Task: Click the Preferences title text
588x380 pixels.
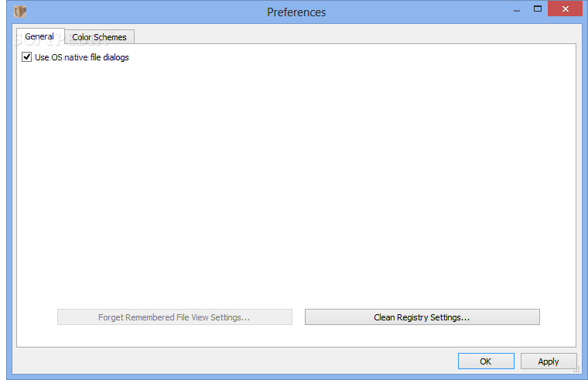Action: (296, 12)
